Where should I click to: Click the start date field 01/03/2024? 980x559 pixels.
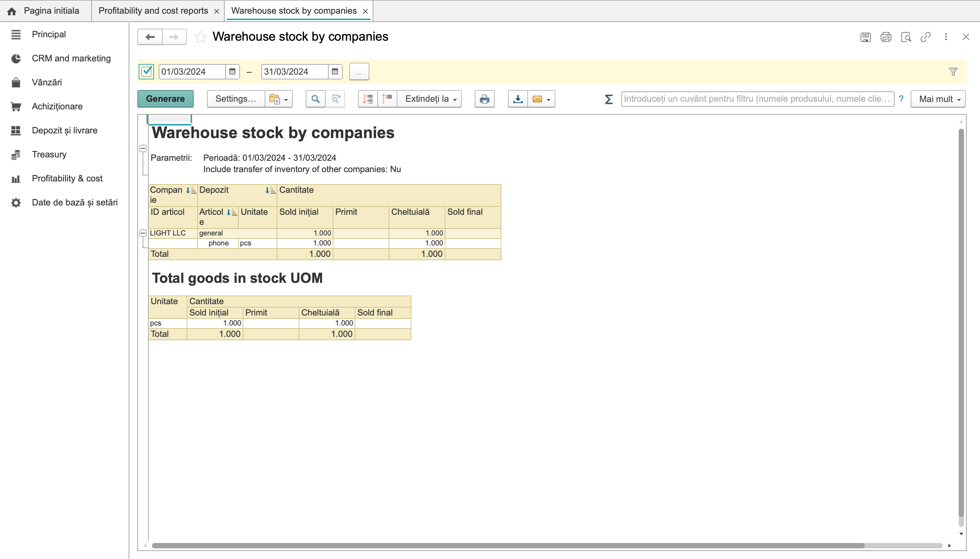(192, 71)
